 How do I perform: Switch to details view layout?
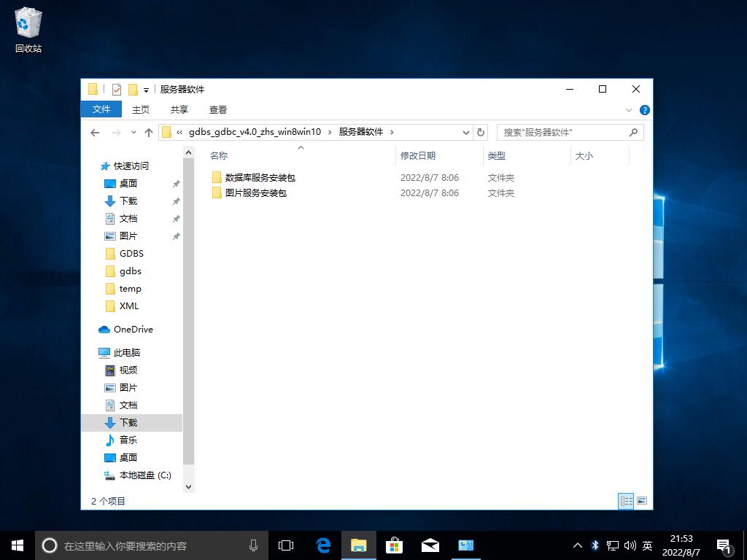626,501
